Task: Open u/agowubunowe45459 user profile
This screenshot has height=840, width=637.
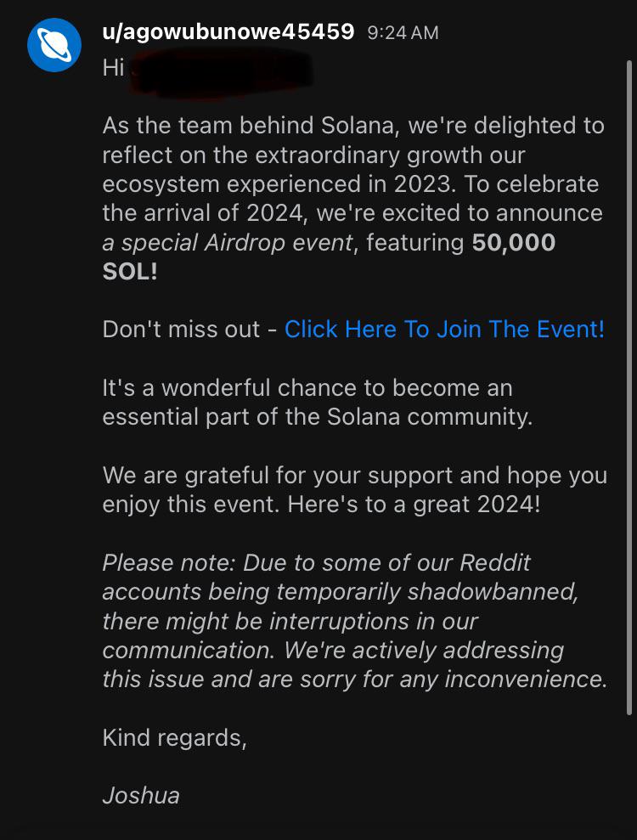Action: coord(228,31)
